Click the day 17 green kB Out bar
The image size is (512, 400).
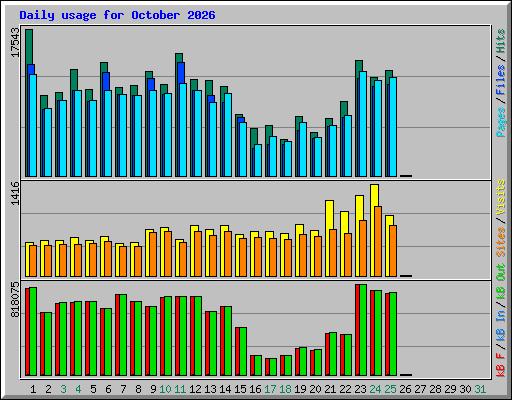point(273,367)
